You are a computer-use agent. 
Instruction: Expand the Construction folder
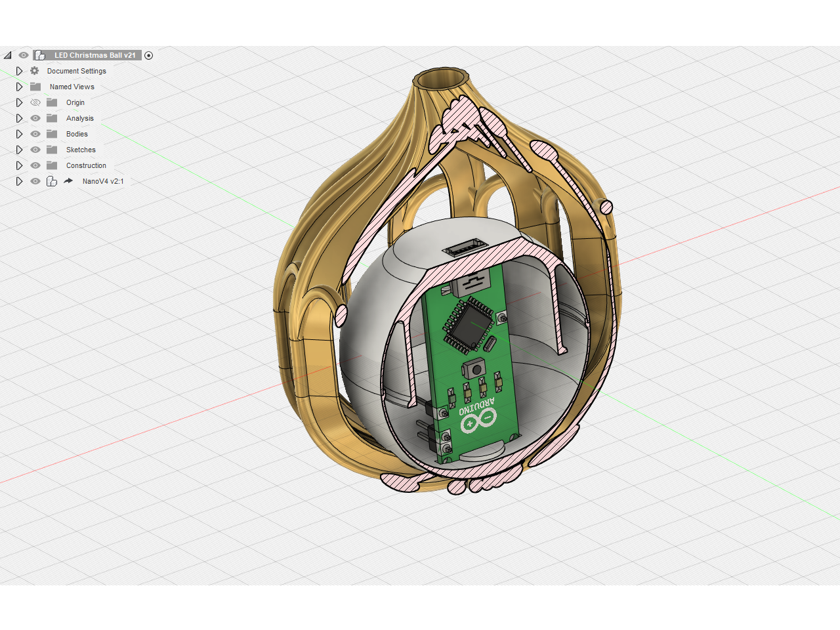[19, 165]
